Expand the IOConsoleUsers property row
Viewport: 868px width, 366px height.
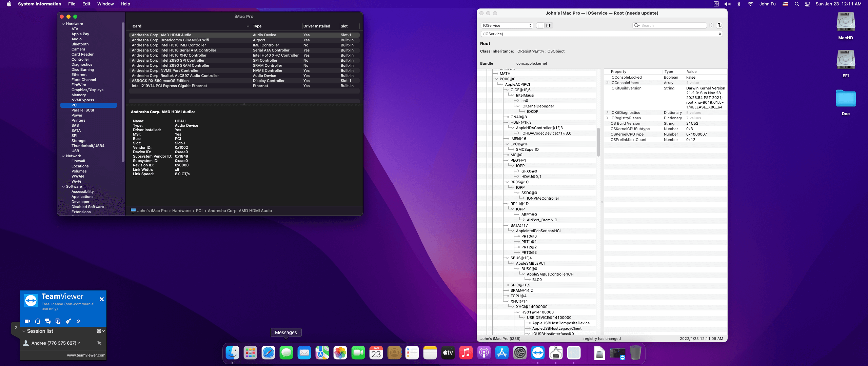coord(607,83)
